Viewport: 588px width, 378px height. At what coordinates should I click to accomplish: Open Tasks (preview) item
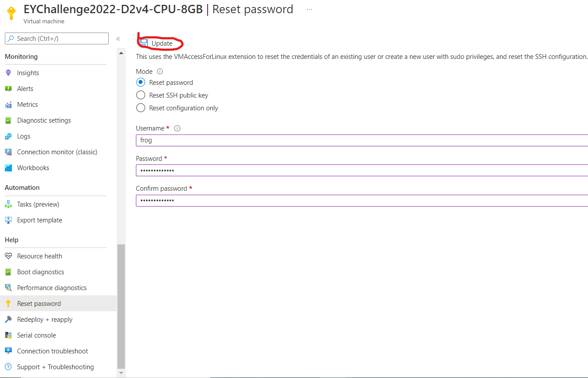coord(38,204)
